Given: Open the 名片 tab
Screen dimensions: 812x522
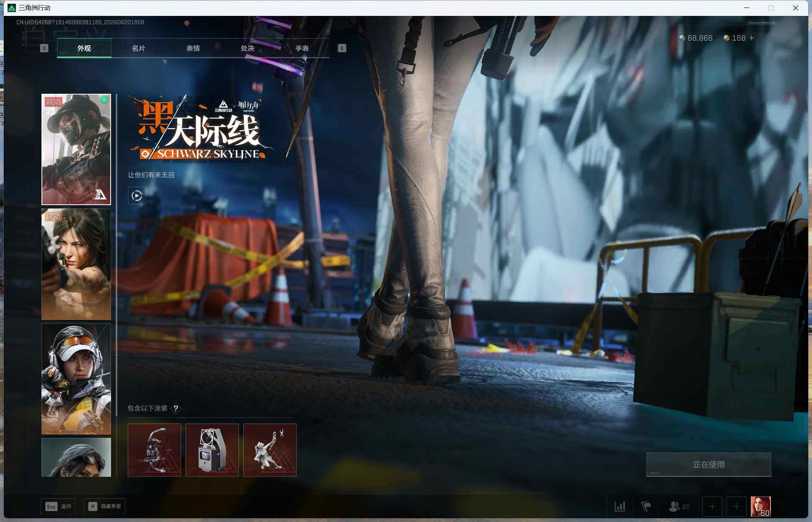Looking at the screenshot, I should click(138, 48).
